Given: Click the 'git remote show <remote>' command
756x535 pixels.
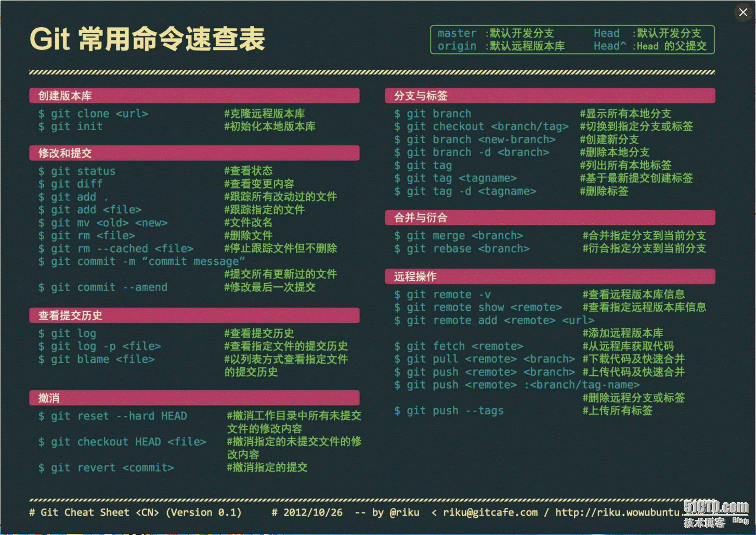Looking at the screenshot, I should tap(478, 308).
